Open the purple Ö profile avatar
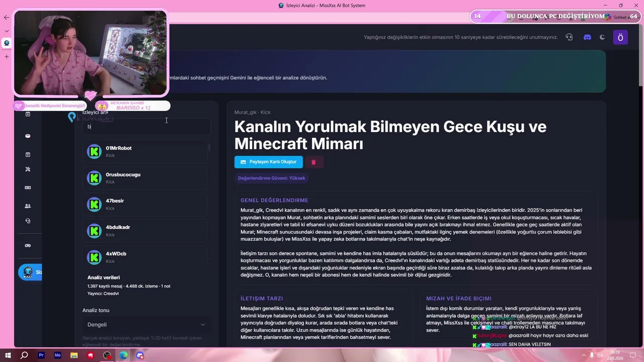The height and width of the screenshot is (362, 644). click(620, 37)
